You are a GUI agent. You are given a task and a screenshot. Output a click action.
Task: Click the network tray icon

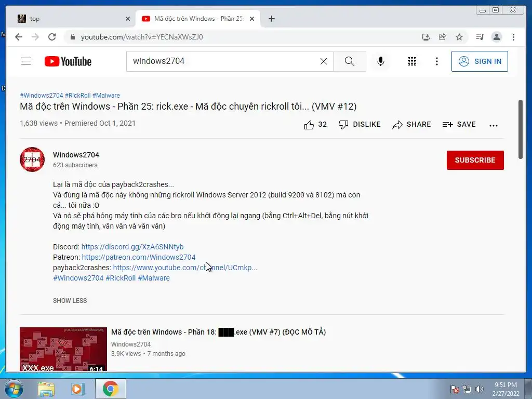tap(467, 389)
